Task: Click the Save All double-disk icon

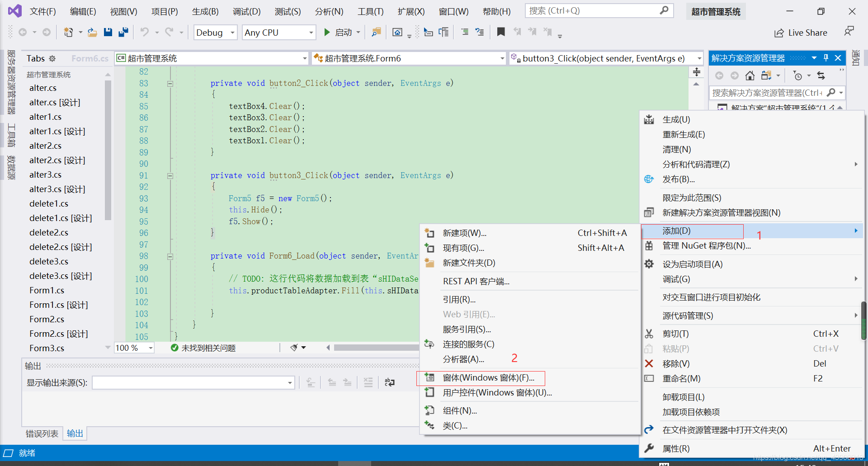Action: (x=123, y=32)
